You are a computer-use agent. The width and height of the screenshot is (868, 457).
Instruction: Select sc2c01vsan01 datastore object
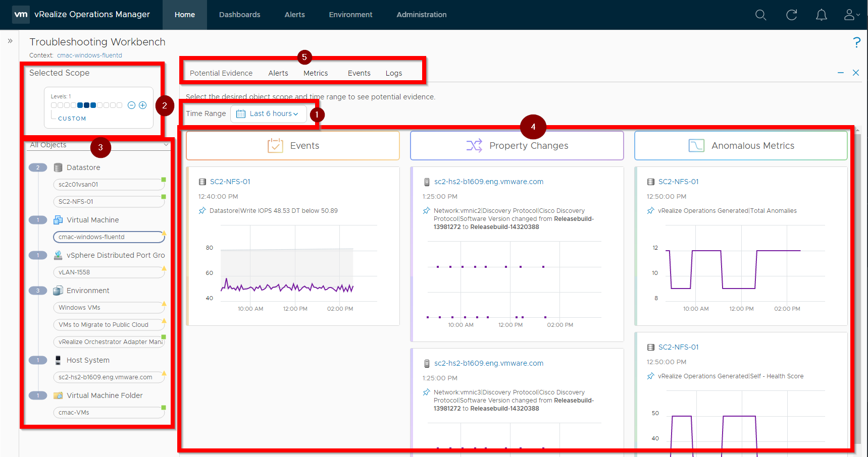point(109,185)
